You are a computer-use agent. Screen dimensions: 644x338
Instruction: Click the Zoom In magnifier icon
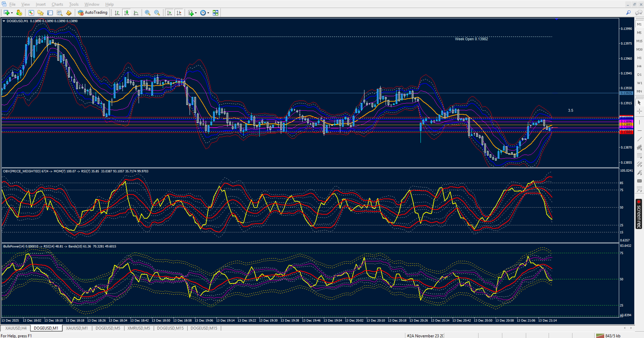tap(147, 13)
